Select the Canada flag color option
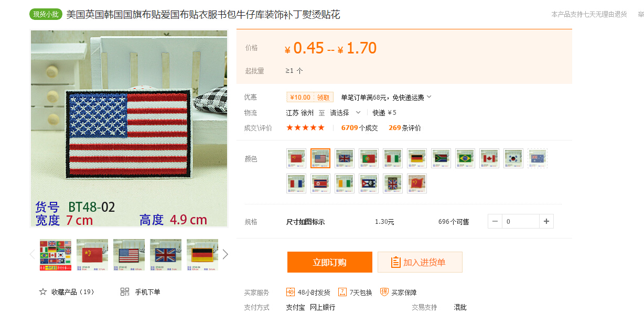 coord(489,158)
